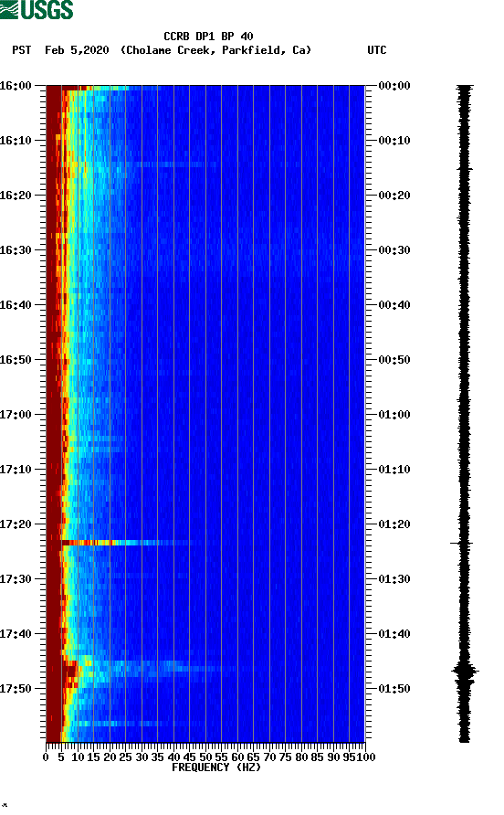Click the 17:40 PST time label
This screenshot has height=815, width=504.
coord(16,634)
